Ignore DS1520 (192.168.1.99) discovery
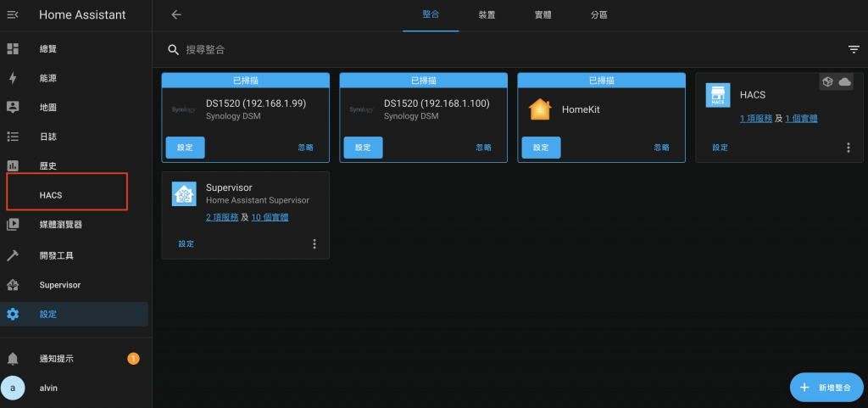The image size is (868, 408). (x=305, y=148)
